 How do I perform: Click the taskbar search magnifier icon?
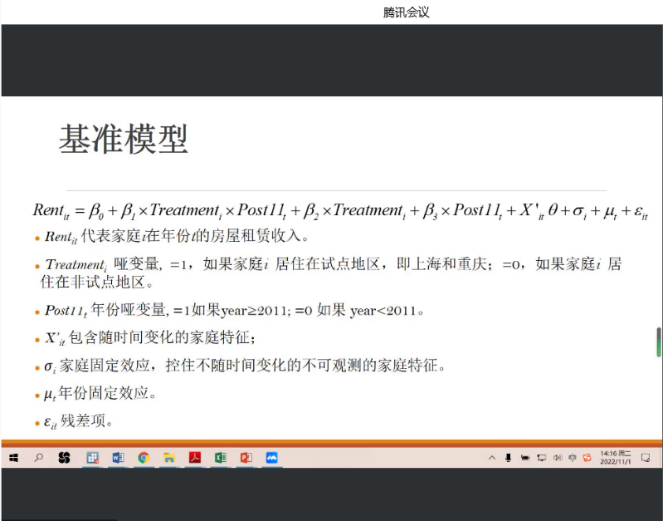39,457
